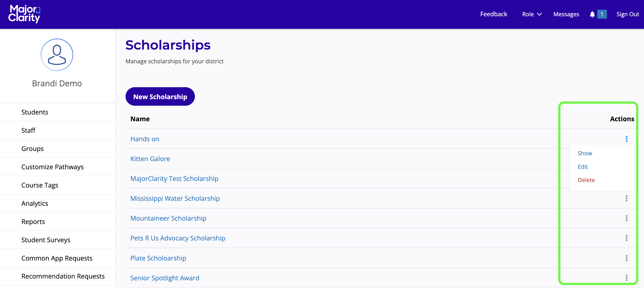
Task: Click Brandi Demo profile avatar
Action: pyautogui.click(x=57, y=55)
